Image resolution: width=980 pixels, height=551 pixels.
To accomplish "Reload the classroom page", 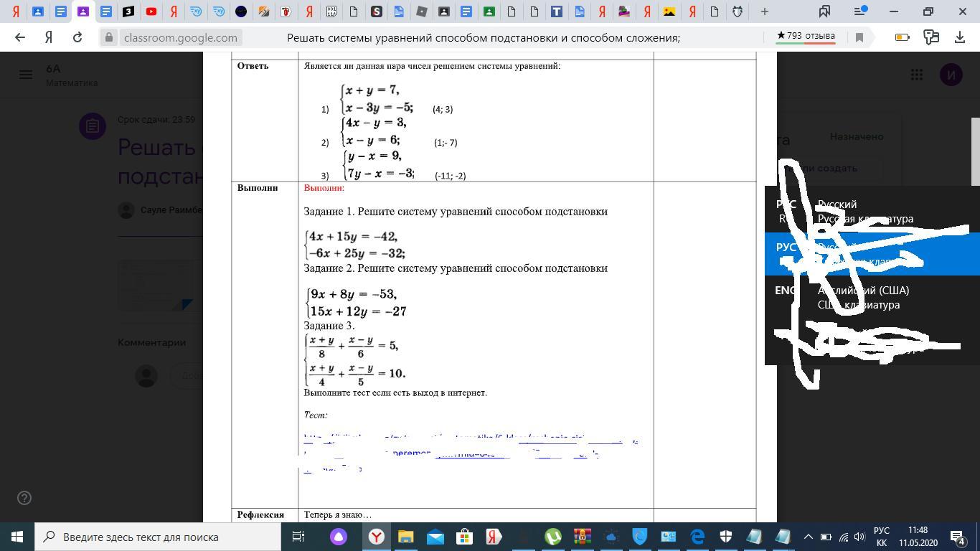I will point(77,37).
